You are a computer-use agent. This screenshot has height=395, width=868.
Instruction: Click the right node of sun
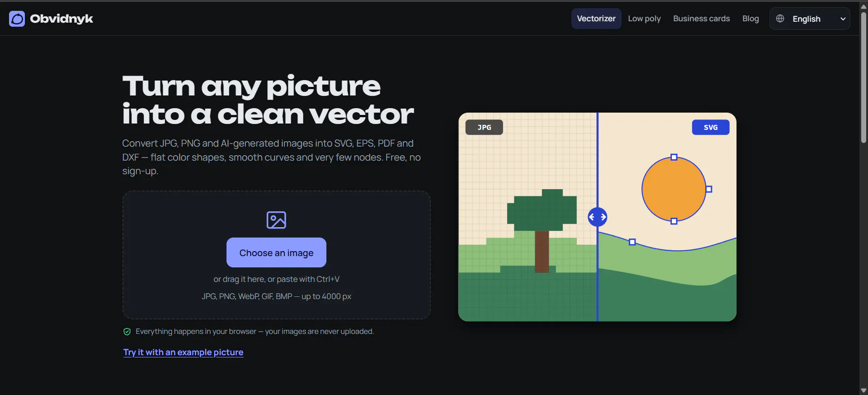coord(709,189)
